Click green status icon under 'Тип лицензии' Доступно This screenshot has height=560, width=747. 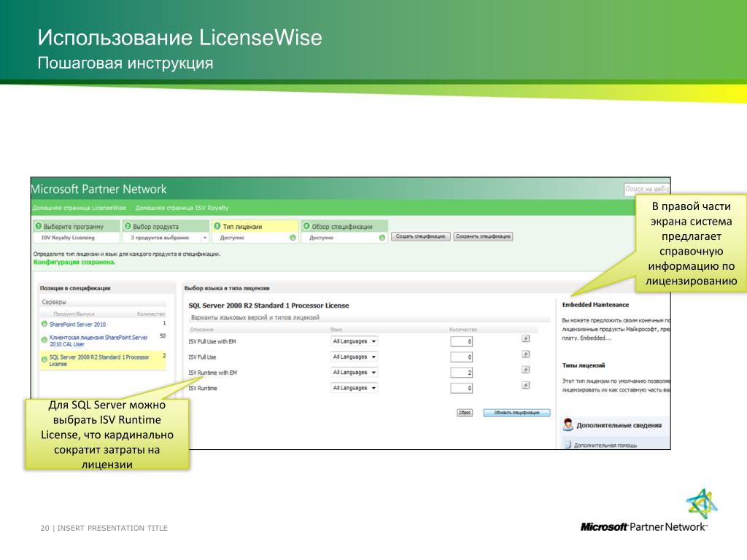tap(293, 238)
